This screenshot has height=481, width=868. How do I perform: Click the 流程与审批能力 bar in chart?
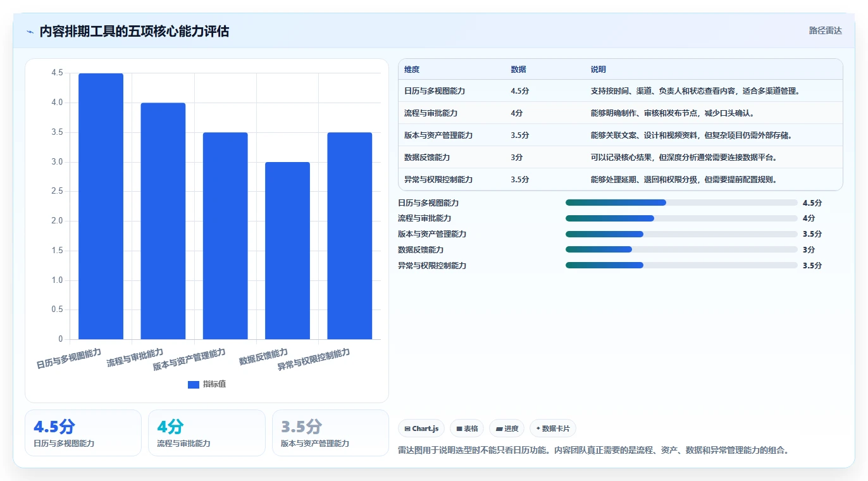tap(163, 221)
